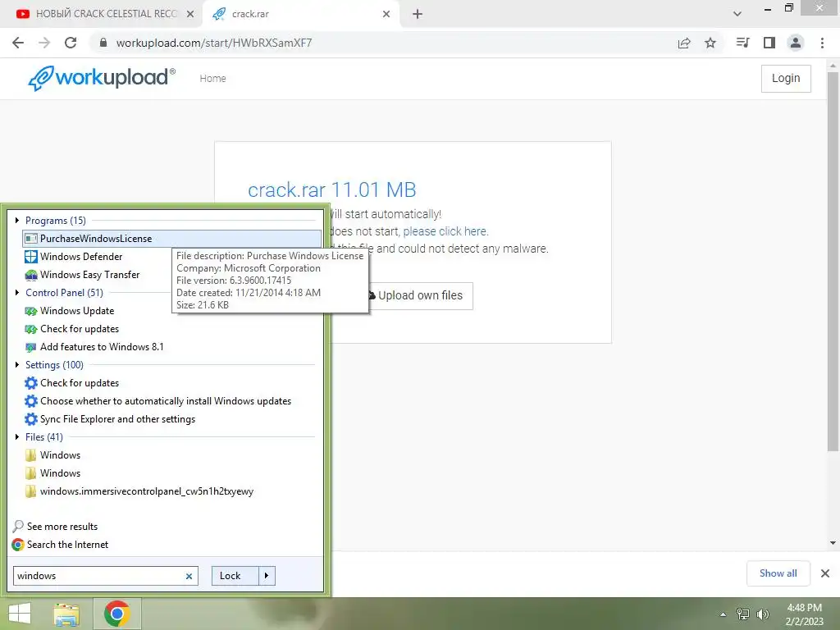
Task: Toggle the browser side panel icon
Action: 769,43
